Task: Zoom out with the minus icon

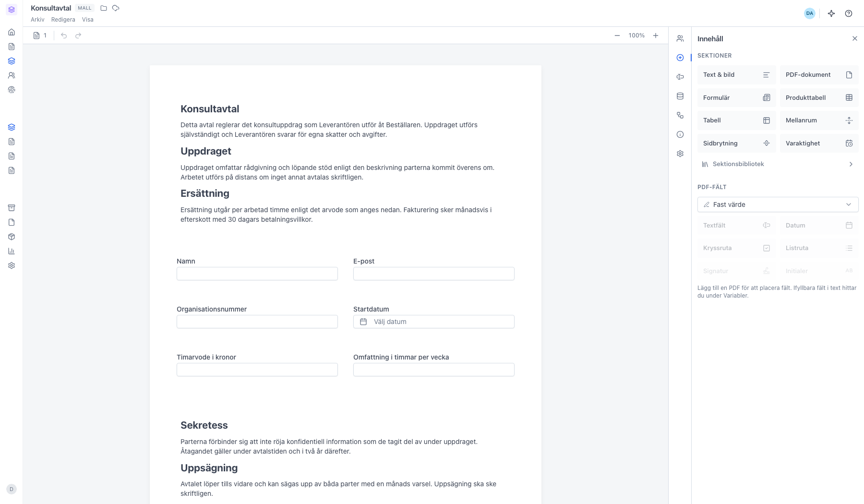Action: (x=617, y=36)
